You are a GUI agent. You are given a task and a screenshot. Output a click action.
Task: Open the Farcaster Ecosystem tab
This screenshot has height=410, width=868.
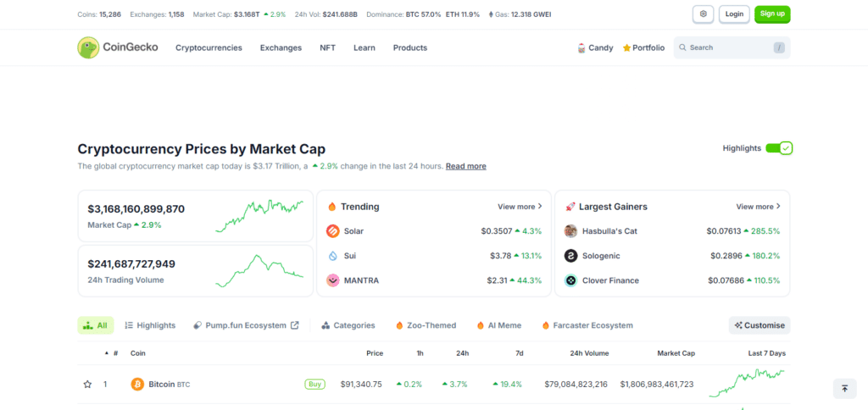click(587, 325)
